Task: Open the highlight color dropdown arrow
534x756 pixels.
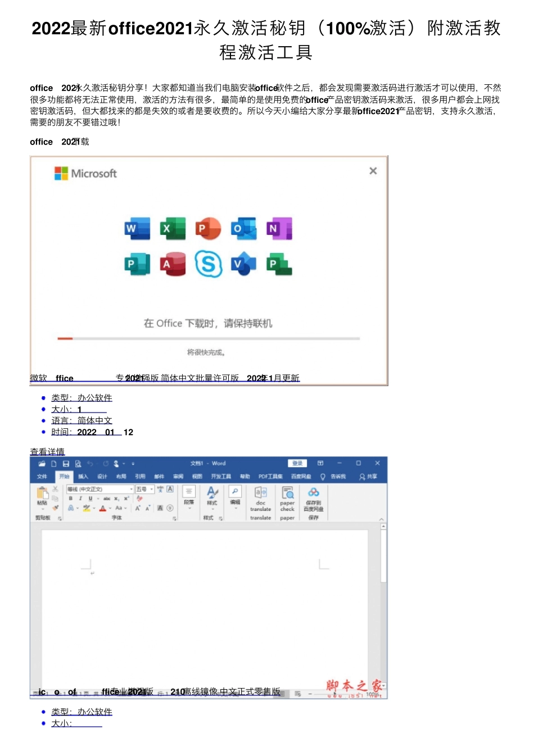Action: (94, 508)
